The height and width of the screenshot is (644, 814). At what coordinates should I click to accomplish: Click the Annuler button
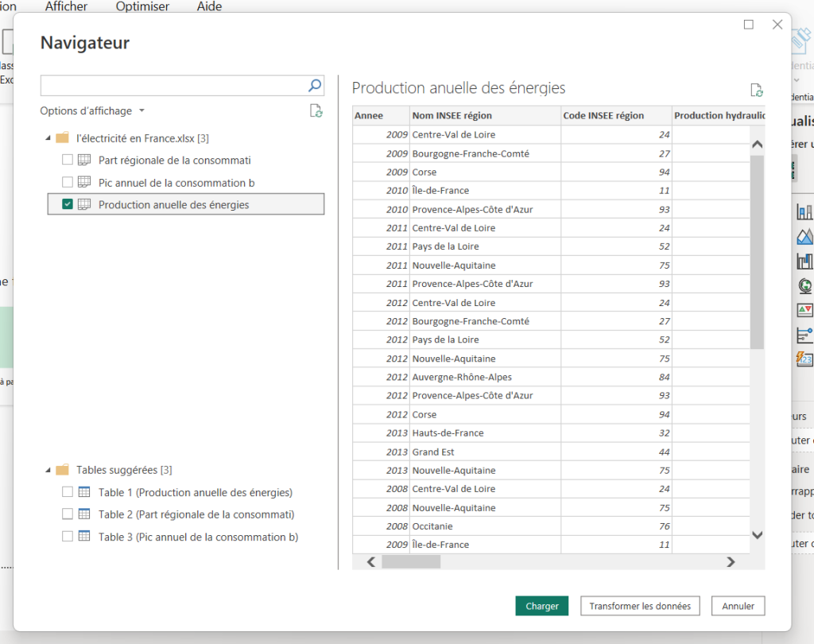[738, 606]
